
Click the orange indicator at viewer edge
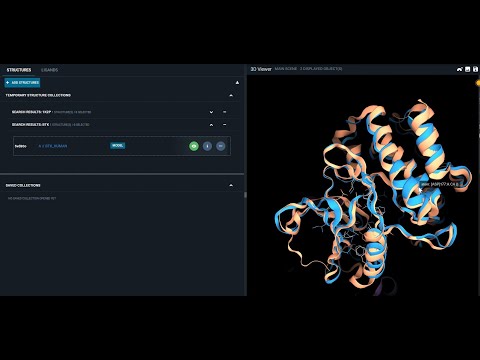pos(478,83)
